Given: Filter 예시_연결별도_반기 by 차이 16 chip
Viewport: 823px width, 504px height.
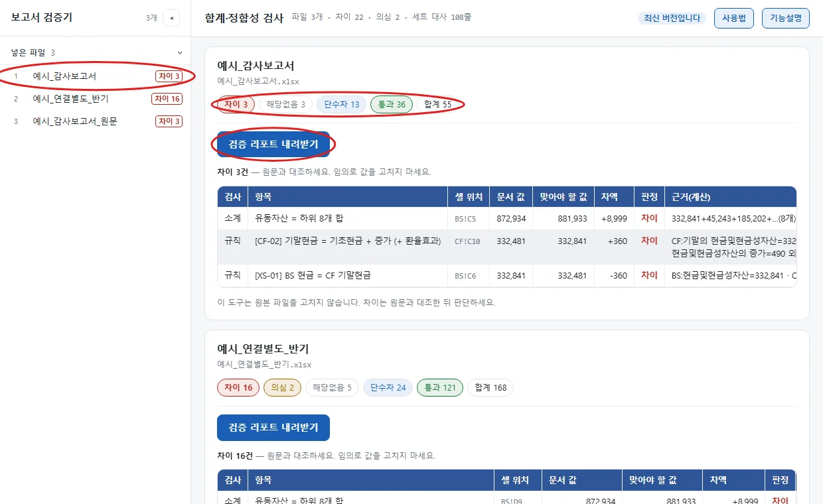Looking at the screenshot, I should (x=238, y=387).
